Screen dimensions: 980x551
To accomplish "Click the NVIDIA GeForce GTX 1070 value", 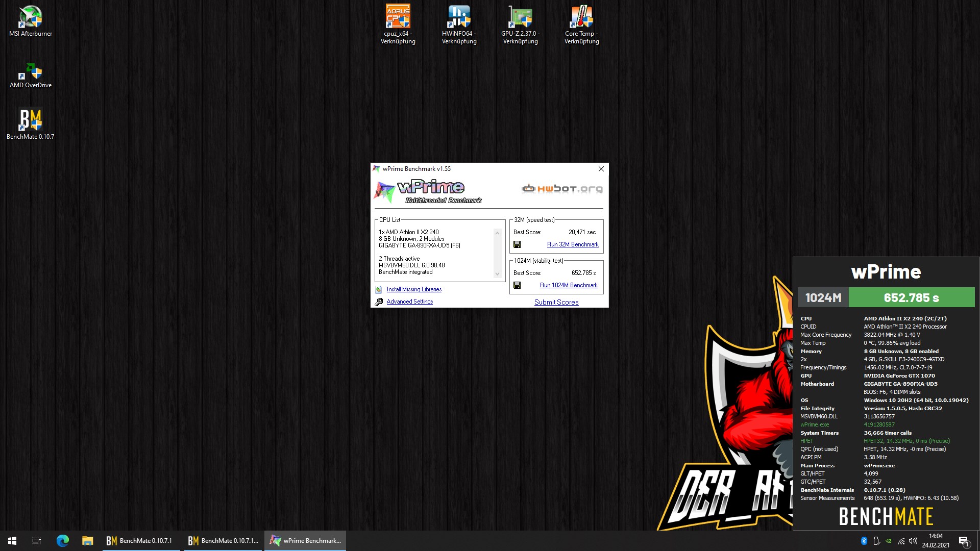I will pos(899,375).
